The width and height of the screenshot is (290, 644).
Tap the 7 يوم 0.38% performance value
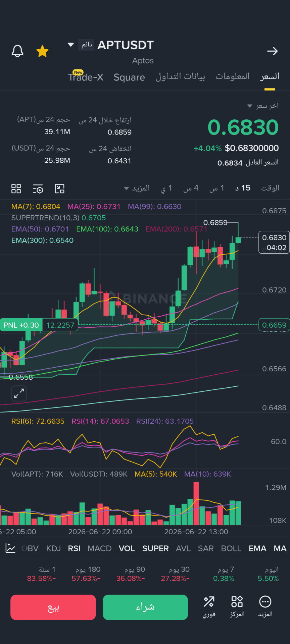(x=224, y=574)
